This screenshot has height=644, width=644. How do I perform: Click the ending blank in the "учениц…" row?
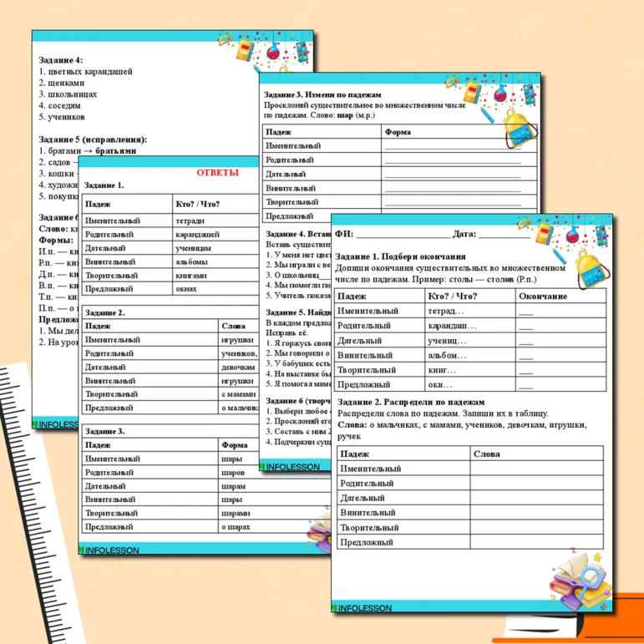point(525,343)
